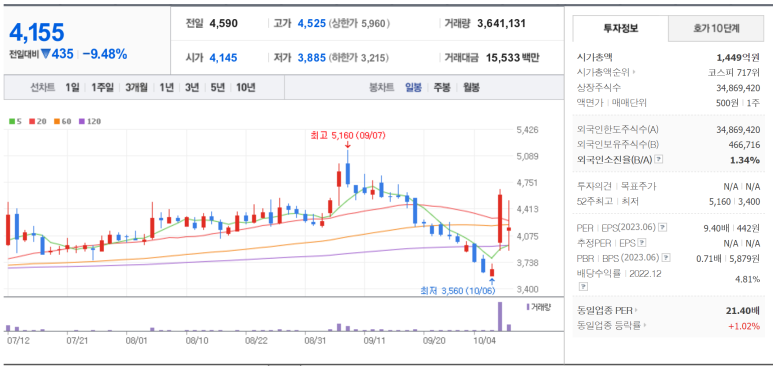
Task: Click the arrow next to 시가총액순위
Action: click(633, 73)
